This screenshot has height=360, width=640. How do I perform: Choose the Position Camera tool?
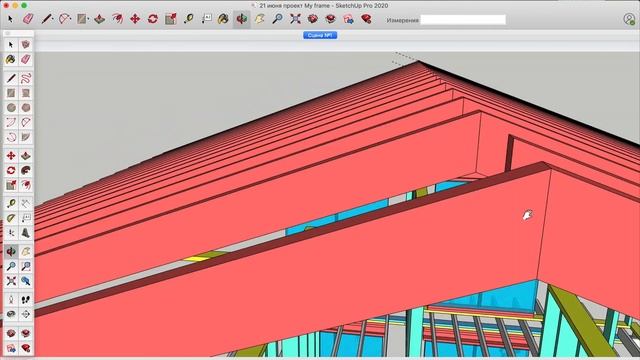click(11, 300)
